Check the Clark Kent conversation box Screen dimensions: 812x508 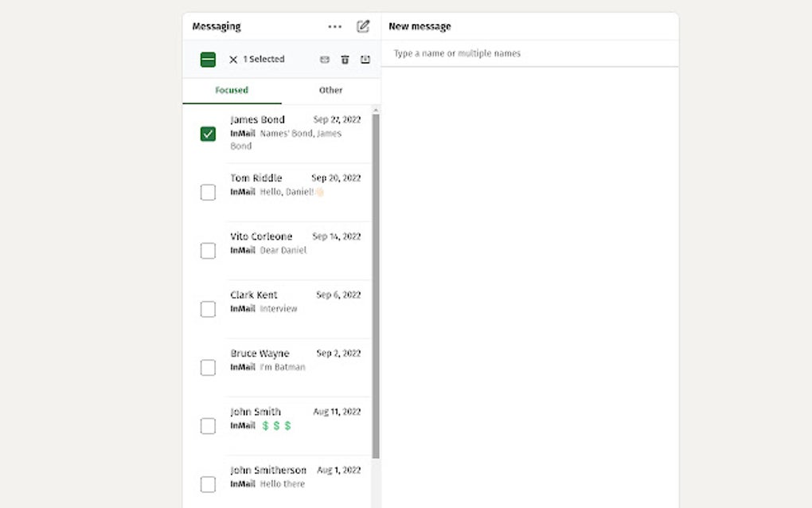point(208,309)
